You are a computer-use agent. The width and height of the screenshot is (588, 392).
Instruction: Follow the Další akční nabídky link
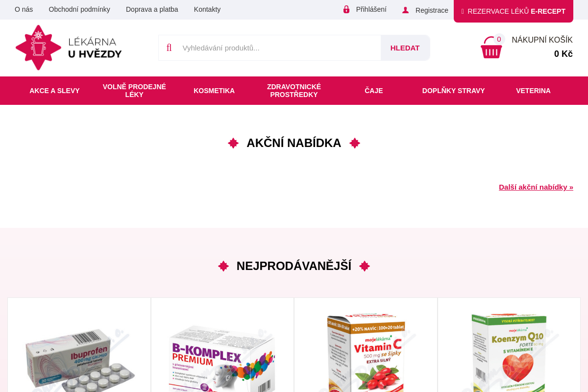point(536,187)
